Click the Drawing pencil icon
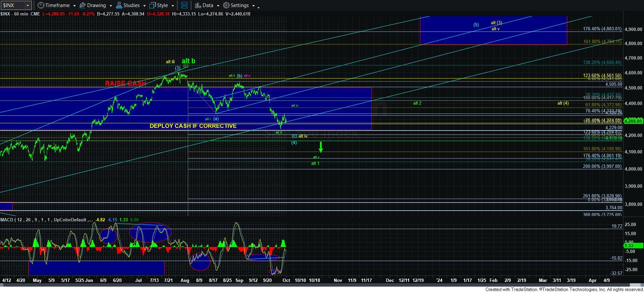 (82, 5)
